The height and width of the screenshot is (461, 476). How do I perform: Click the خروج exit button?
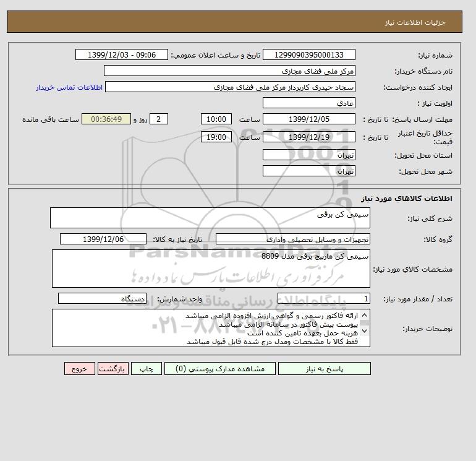[80, 368]
